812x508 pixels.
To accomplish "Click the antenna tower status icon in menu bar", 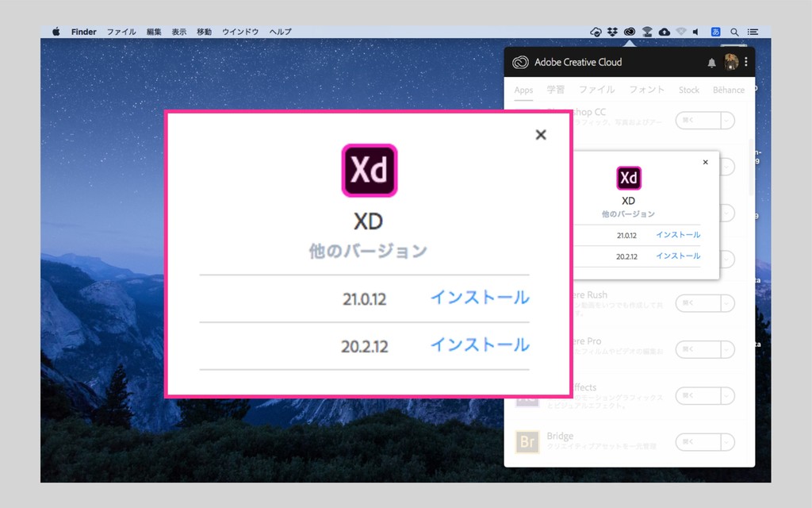I will (x=647, y=32).
